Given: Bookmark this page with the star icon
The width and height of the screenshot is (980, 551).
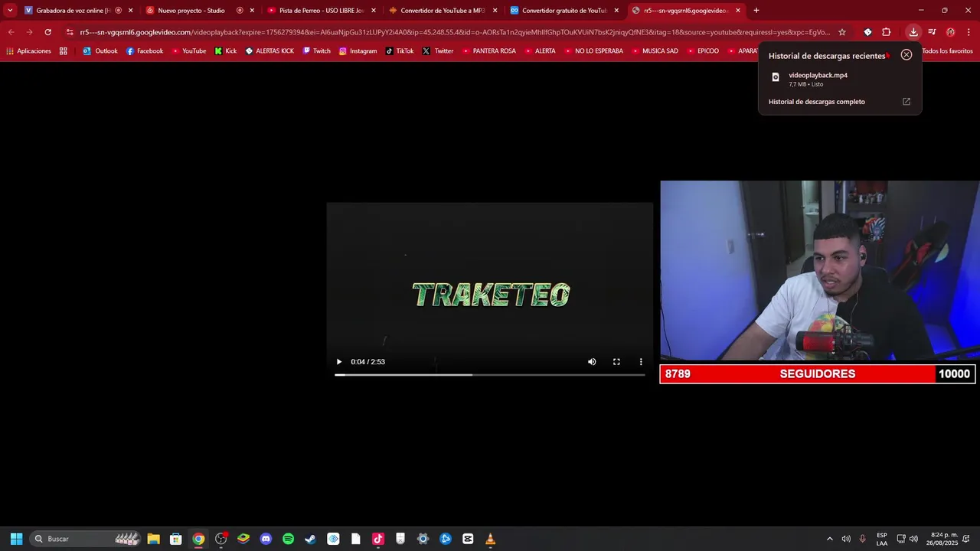Looking at the screenshot, I should (x=842, y=32).
